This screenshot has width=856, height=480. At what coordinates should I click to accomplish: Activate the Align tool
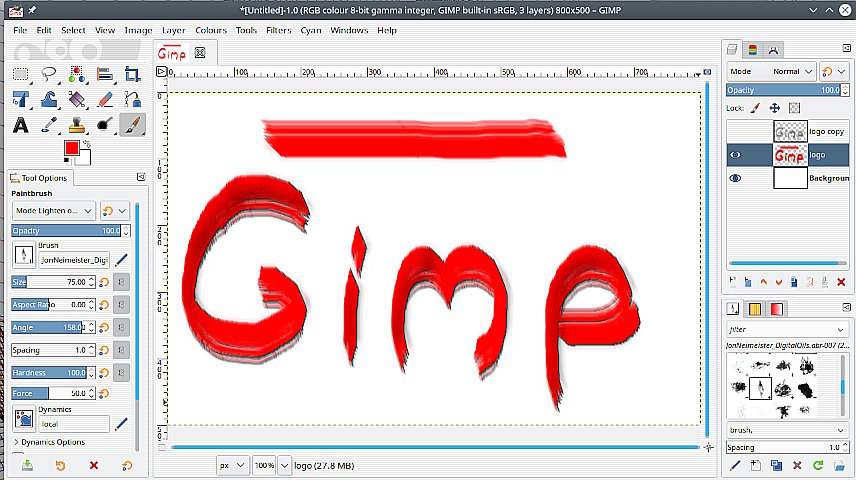click(x=104, y=74)
